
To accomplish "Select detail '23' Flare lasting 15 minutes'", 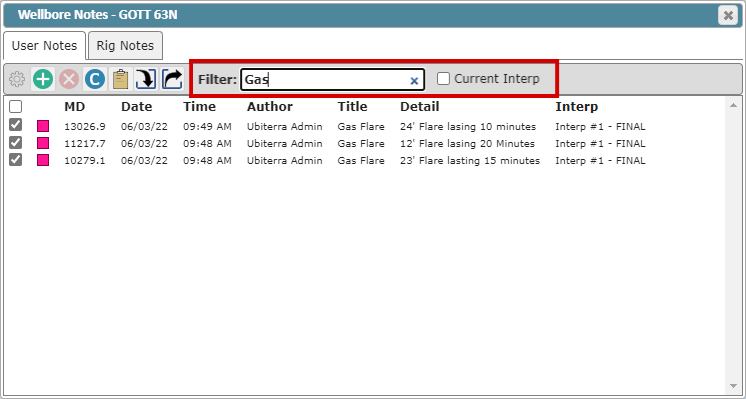I will coord(470,161).
